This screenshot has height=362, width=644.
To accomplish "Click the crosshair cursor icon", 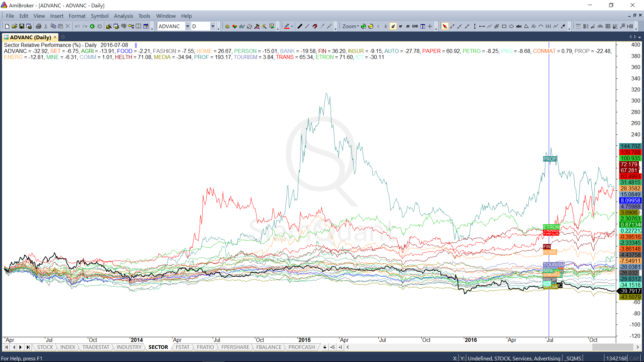I will coord(430,26).
